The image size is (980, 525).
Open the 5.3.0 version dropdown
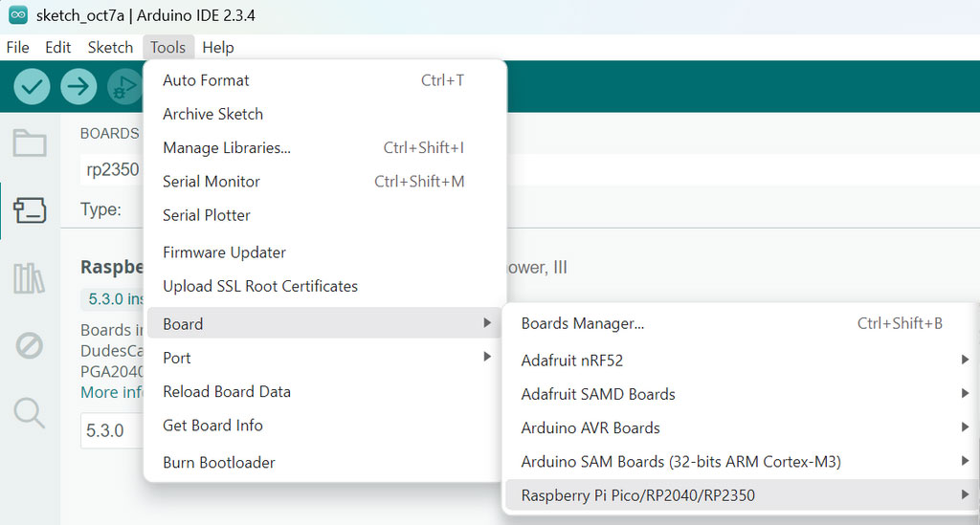(x=113, y=430)
